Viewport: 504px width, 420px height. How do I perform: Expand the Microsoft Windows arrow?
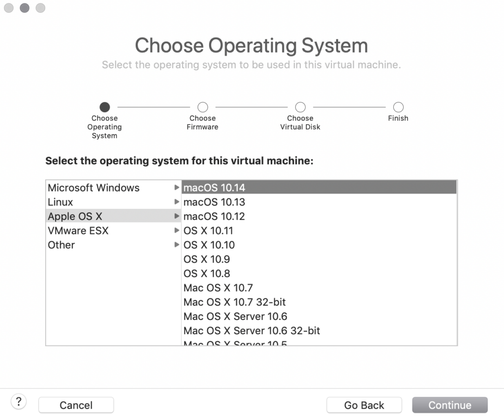pyautogui.click(x=177, y=188)
